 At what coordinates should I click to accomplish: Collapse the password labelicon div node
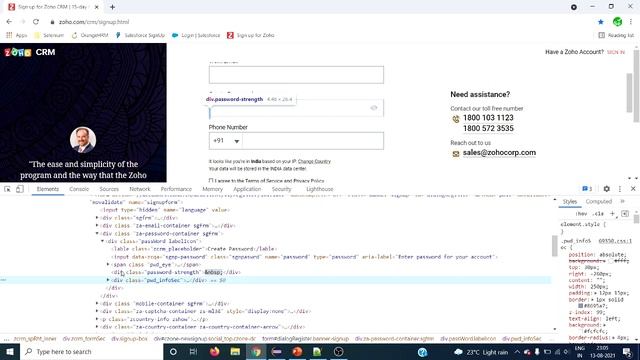click(102, 241)
